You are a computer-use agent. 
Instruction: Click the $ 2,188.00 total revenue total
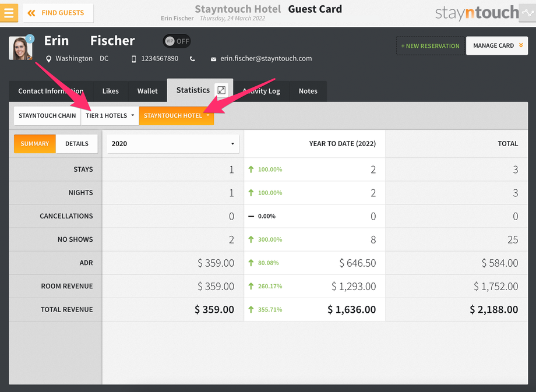point(494,310)
